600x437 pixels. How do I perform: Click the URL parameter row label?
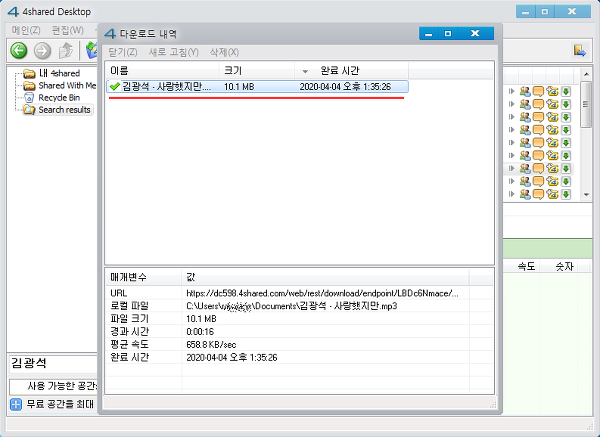[x=119, y=293]
